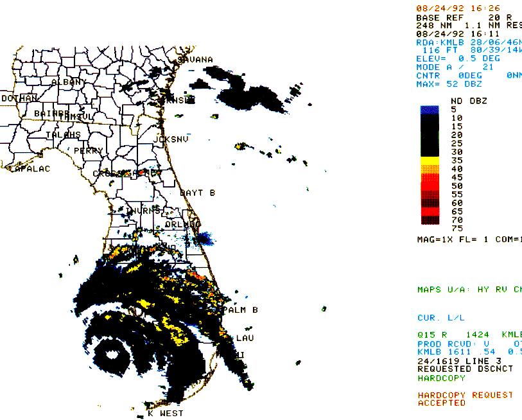Click the JCKSNV city label
Screen dimensions: 522x420
coord(170,139)
